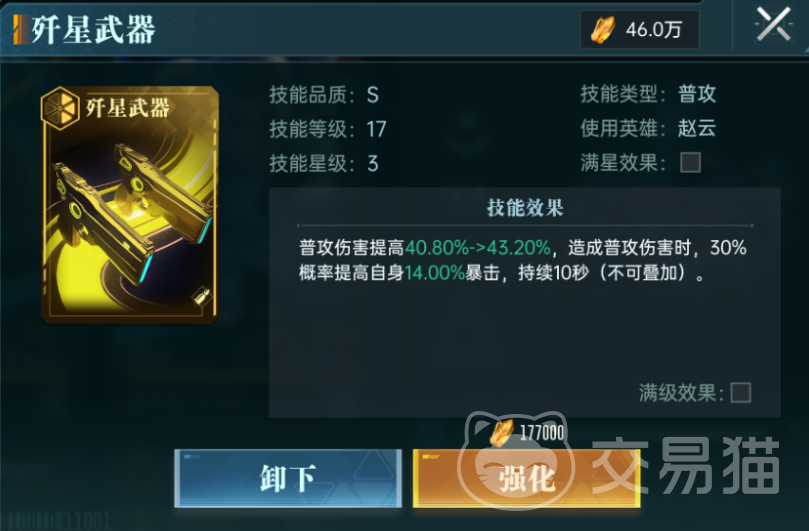Toggle the 满级效果 checkbox
Screen dimensions: 809x531
tap(741, 393)
